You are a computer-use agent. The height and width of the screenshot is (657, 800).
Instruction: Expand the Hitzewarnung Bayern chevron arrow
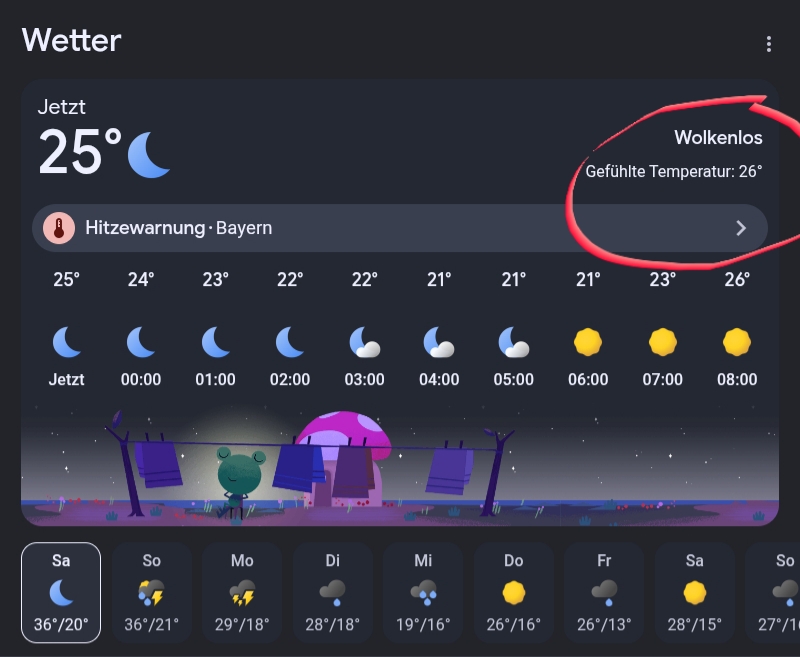[x=741, y=228]
